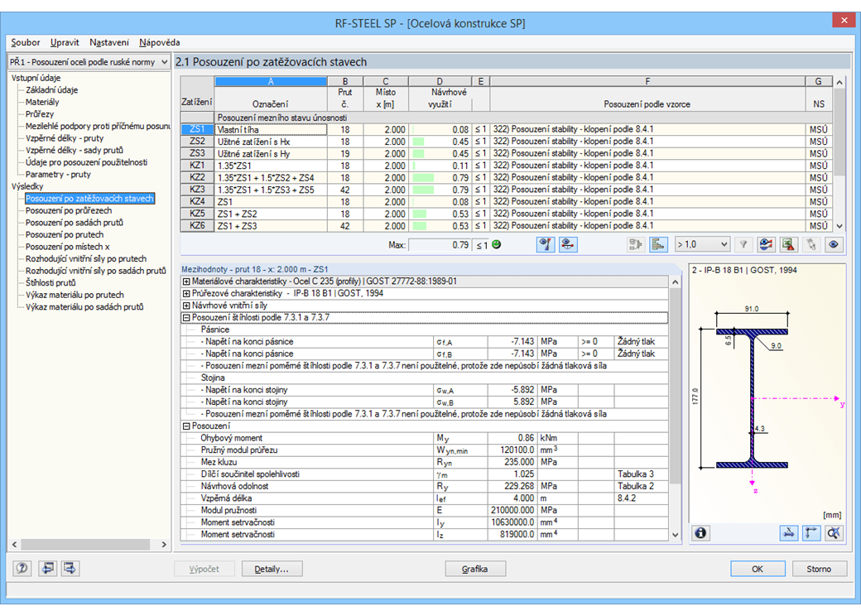Expand Materiálové charakteristiky row
This screenshot has height=616, width=861.
[186, 282]
